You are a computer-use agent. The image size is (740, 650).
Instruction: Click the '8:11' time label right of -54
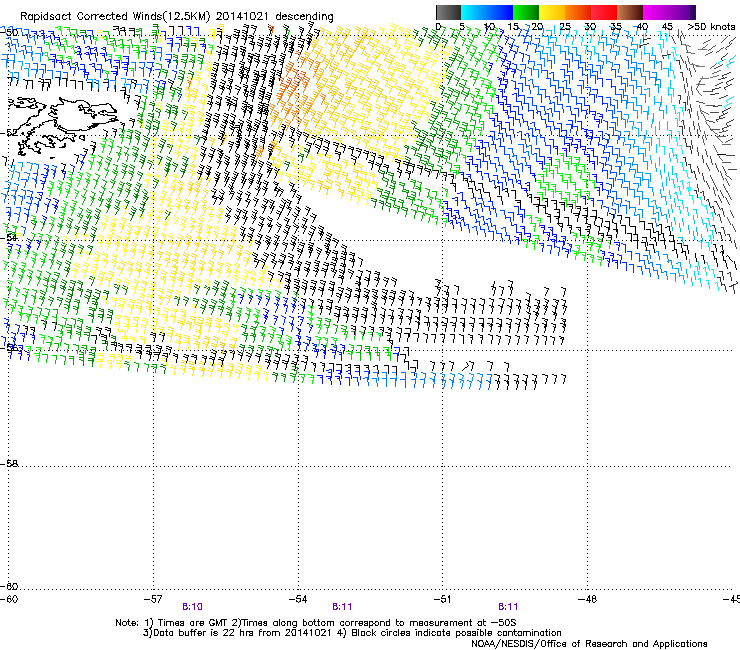click(x=342, y=607)
